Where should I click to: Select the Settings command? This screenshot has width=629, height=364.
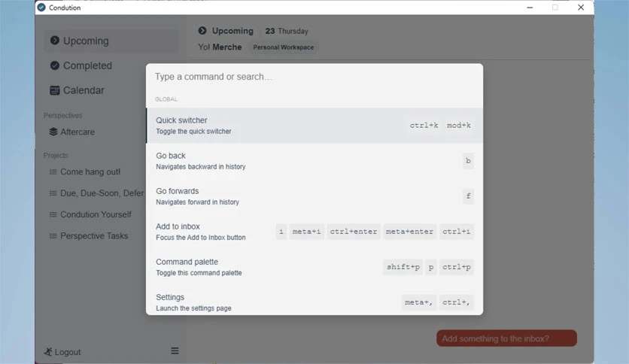(314, 300)
